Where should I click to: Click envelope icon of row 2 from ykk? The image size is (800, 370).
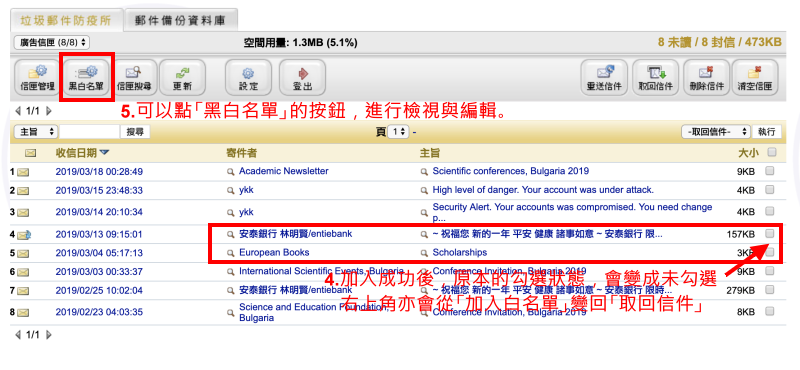pyautogui.click(x=22, y=191)
